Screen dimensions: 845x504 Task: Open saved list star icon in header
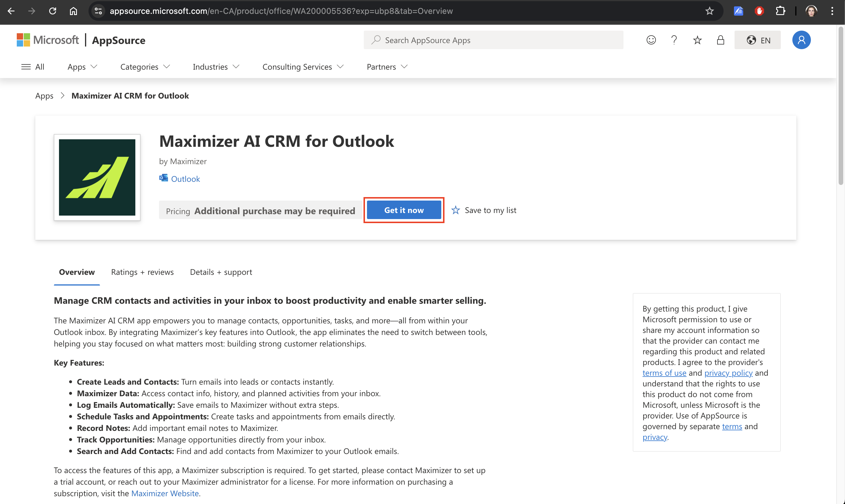[697, 40]
